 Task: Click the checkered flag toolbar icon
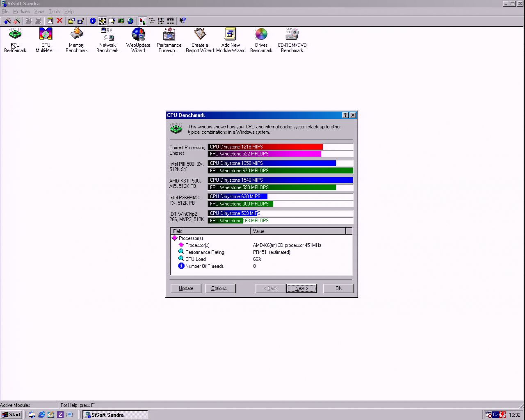click(x=102, y=21)
